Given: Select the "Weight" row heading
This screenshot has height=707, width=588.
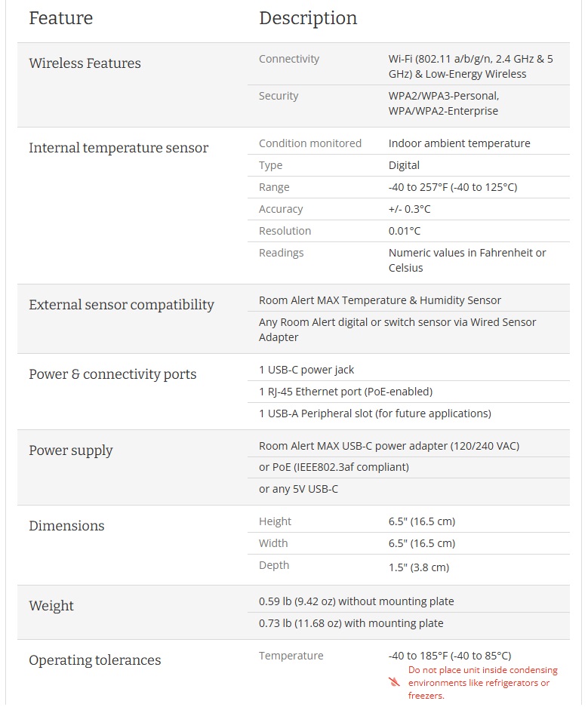Looking at the screenshot, I should click(x=51, y=606).
